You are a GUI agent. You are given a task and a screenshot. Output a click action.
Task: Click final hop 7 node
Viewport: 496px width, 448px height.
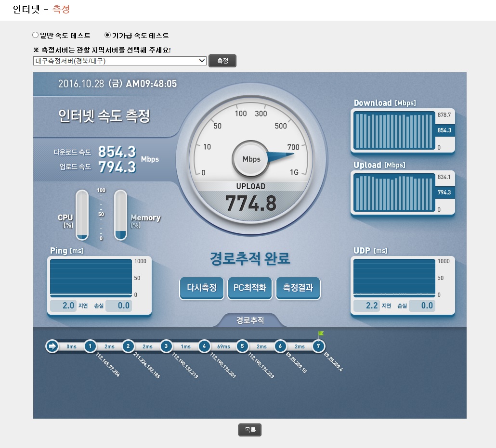318,346
